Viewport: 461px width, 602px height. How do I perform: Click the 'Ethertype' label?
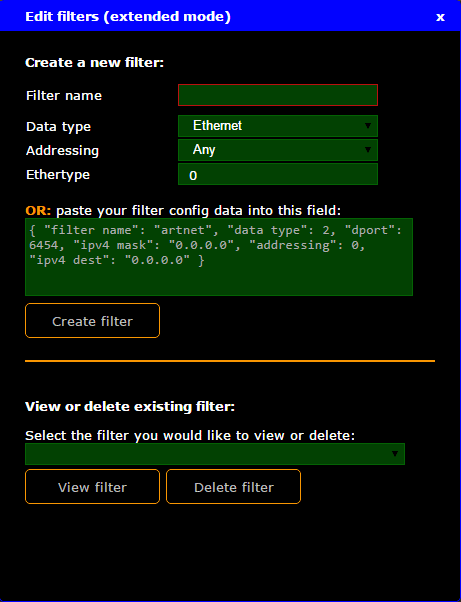58,175
